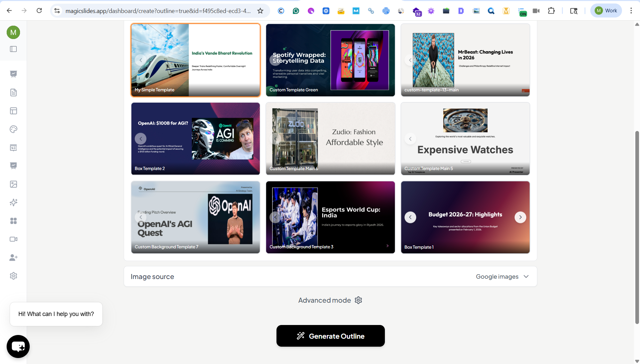Screen dimensions: 640x364
Task: Show previous slide of Box Template 2
Action: point(141,139)
